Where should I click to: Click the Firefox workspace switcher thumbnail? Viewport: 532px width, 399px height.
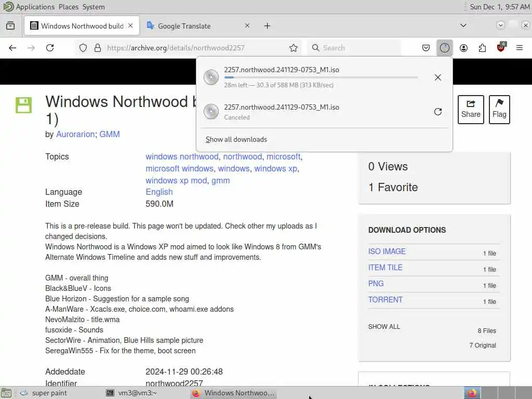click(472, 393)
